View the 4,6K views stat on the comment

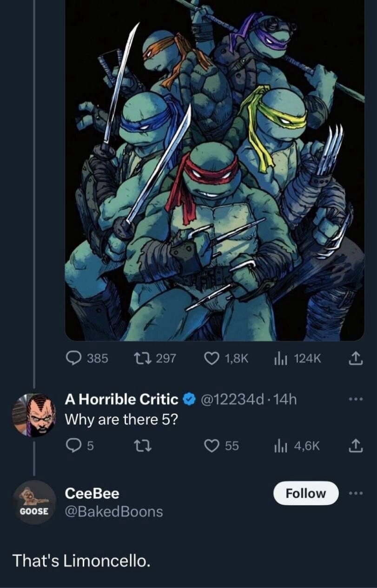tap(298, 446)
